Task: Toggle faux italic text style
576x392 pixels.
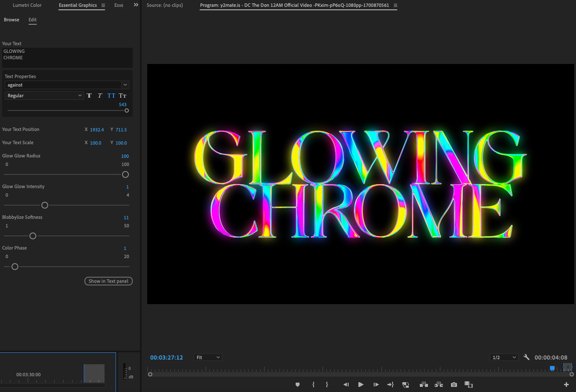Action: pyautogui.click(x=100, y=96)
